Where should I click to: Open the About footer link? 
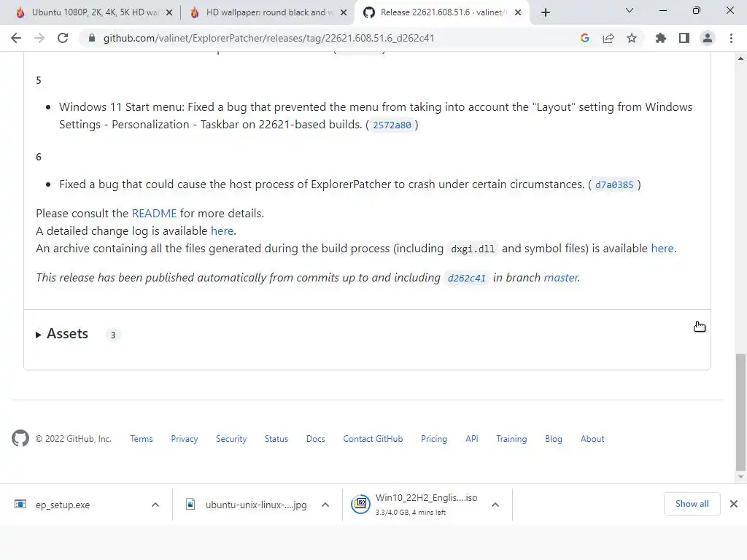[x=592, y=438]
